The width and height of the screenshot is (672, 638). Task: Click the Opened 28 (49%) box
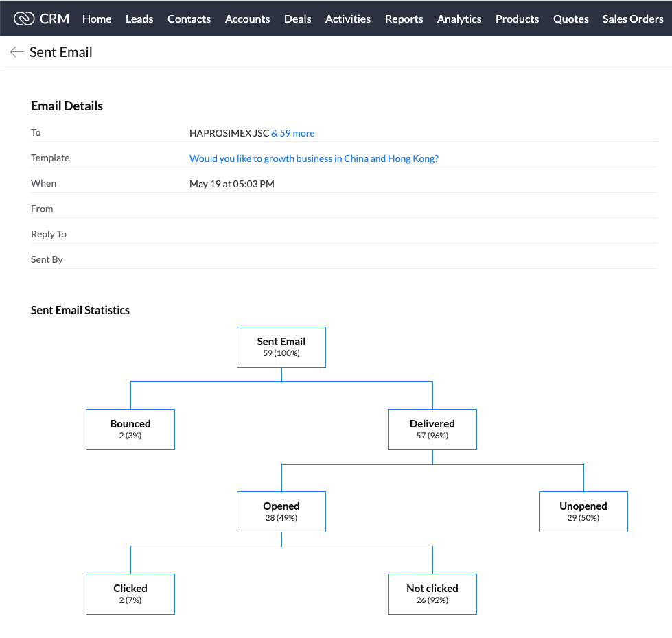click(x=281, y=512)
